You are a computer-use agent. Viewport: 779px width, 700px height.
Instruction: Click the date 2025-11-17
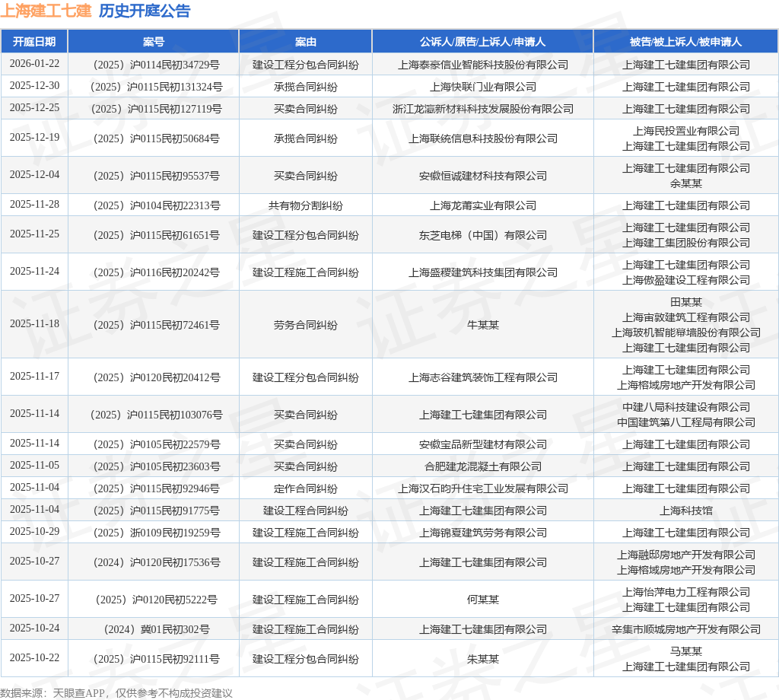pos(34,377)
